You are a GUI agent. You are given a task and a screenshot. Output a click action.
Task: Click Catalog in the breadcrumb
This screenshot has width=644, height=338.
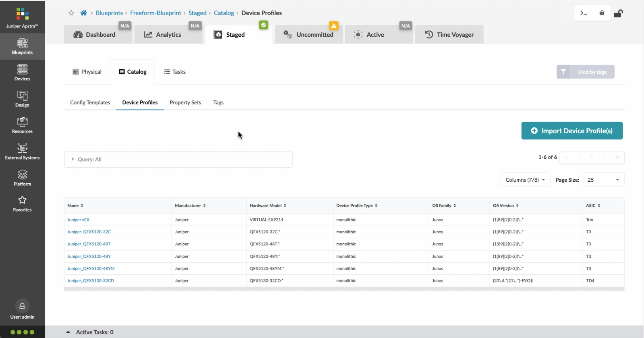pyautogui.click(x=224, y=13)
